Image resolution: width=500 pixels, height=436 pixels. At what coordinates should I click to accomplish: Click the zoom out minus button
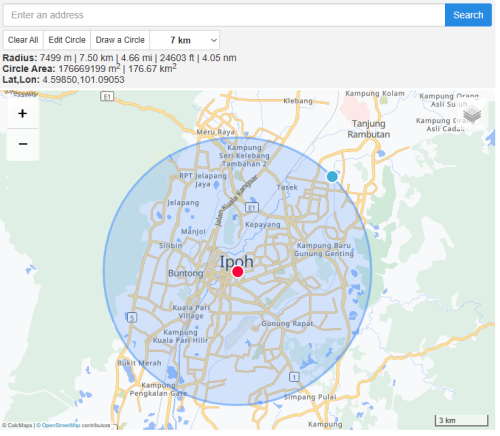coord(23,145)
